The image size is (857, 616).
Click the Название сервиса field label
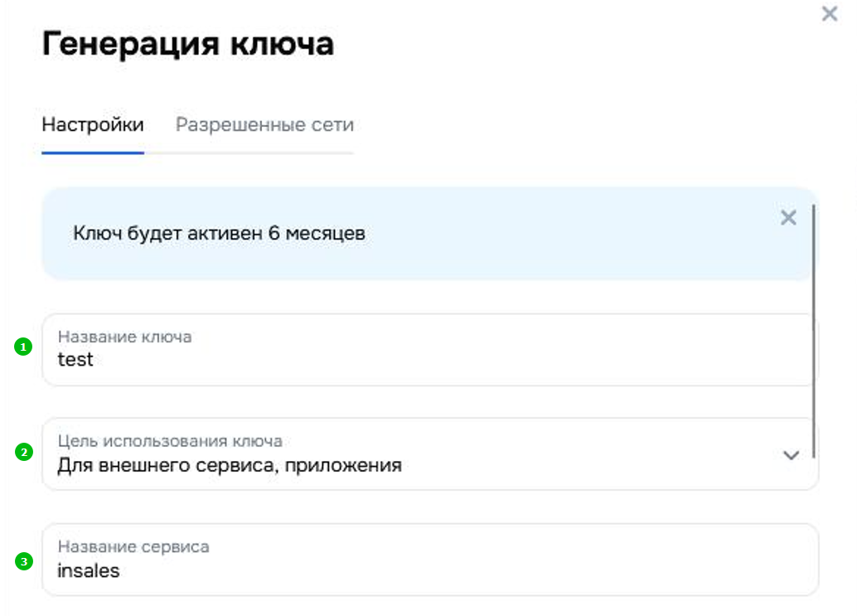pos(133,547)
